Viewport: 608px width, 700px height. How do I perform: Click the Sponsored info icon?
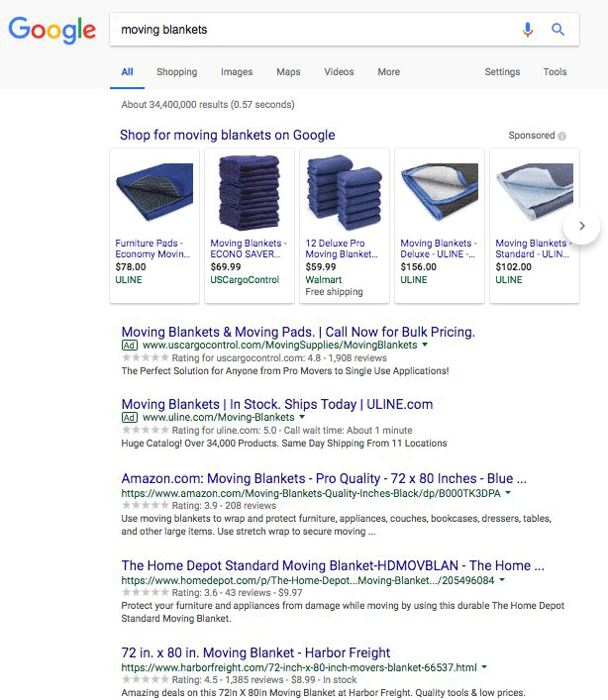[x=562, y=136]
